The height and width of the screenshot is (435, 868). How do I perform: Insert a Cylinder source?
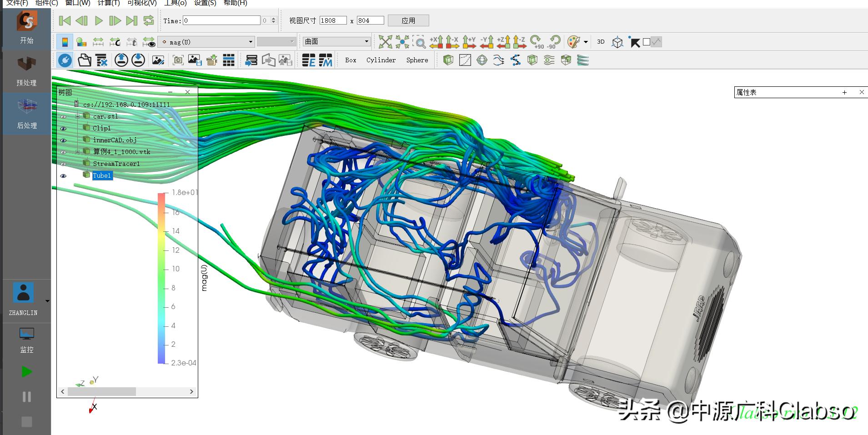click(381, 60)
